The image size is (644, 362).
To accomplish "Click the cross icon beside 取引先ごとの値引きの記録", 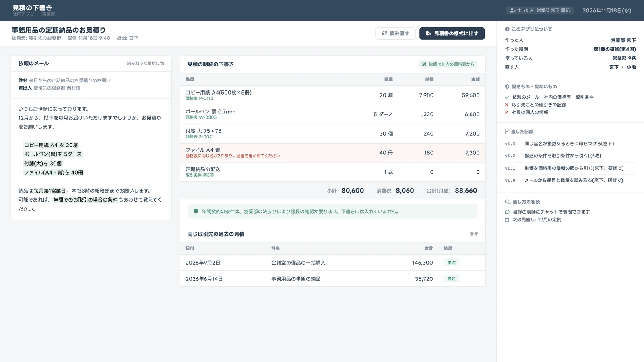I will [x=507, y=105].
